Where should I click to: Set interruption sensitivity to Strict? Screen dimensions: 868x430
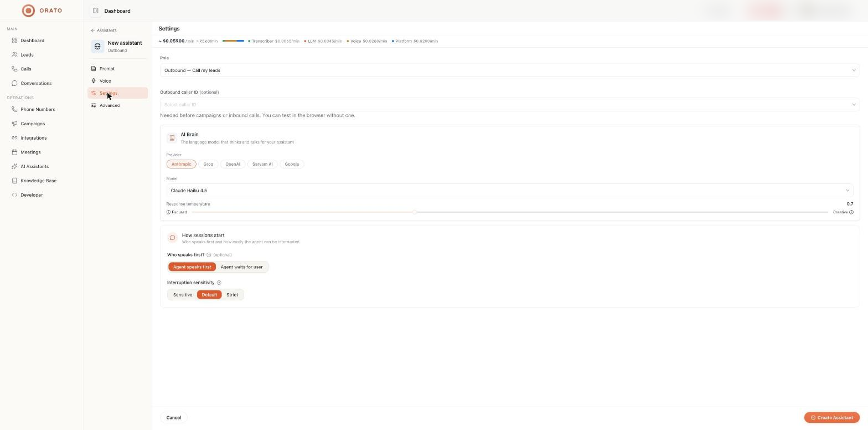click(x=232, y=295)
